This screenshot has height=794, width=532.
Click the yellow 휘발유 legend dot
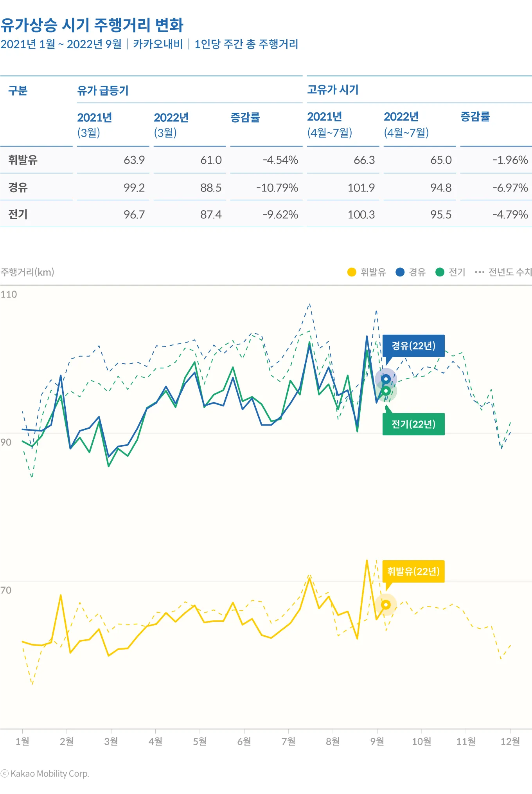(352, 272)
